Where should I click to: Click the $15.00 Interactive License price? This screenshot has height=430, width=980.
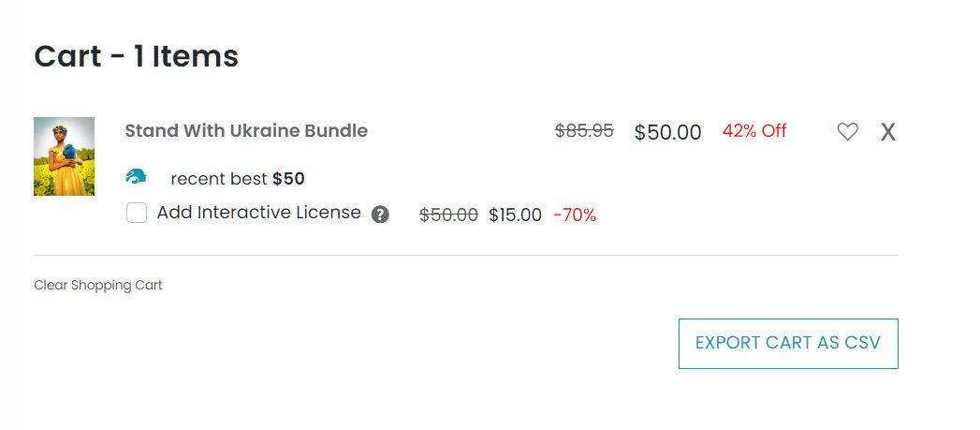pos(515,215)
